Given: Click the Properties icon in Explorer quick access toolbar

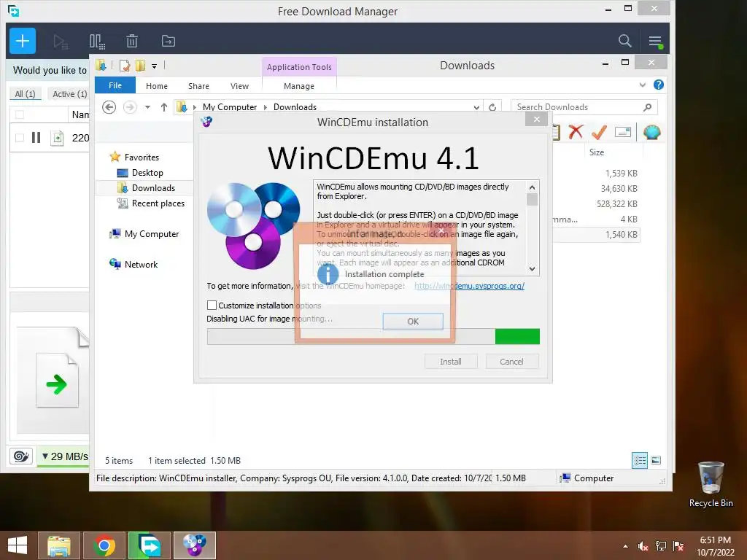Looking at the screenshot, I should point(125,65).
